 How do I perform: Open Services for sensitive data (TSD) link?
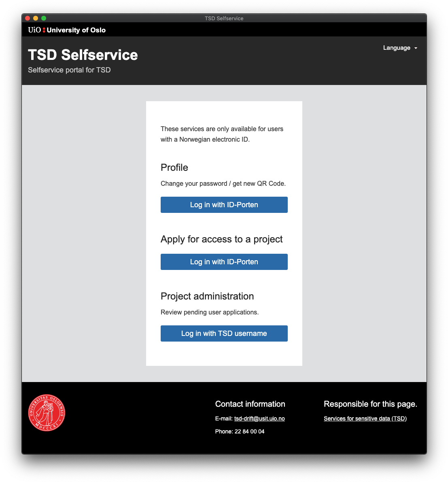(365, 419)
